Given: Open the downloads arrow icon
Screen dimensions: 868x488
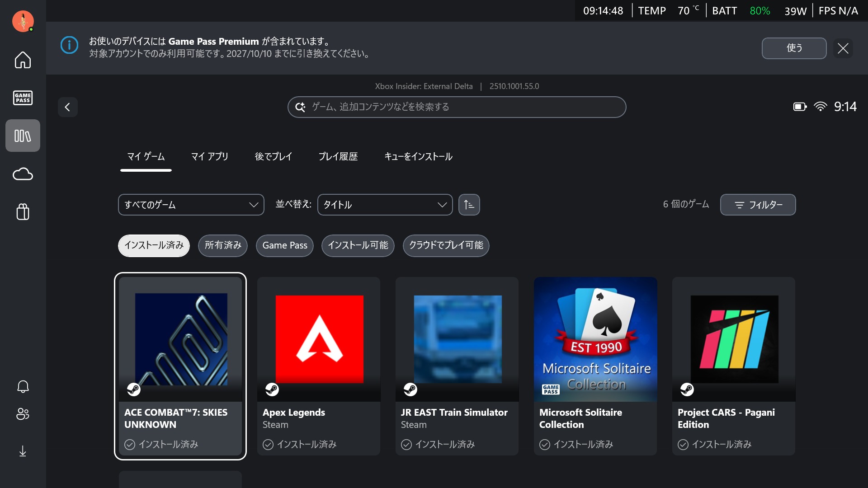Looking at the screenshot, I should point(23,451).
